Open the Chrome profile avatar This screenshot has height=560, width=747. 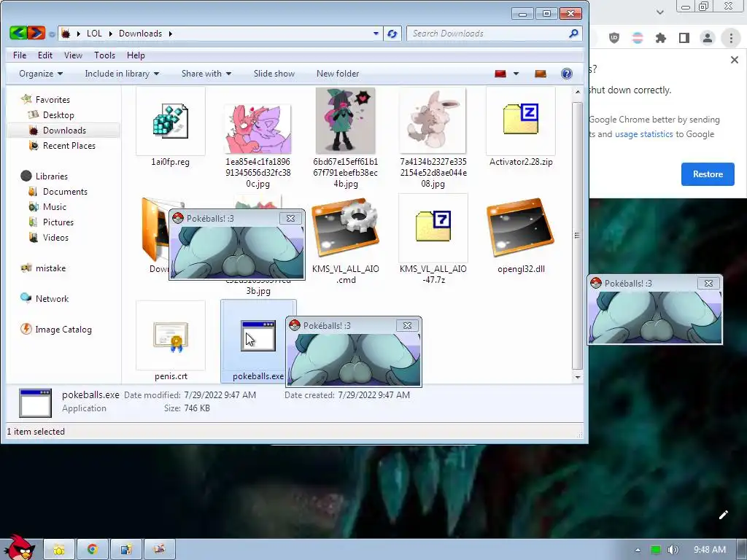(708, 38)
